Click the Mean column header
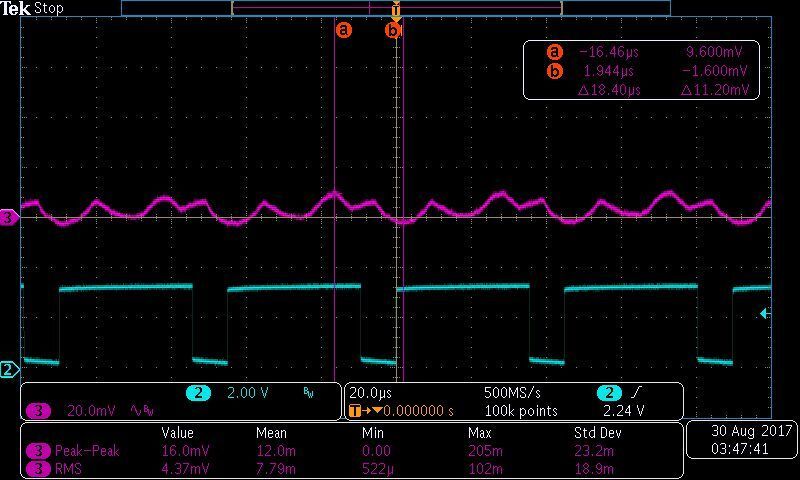Screen dimensions: 800x480 click(271, 433)
